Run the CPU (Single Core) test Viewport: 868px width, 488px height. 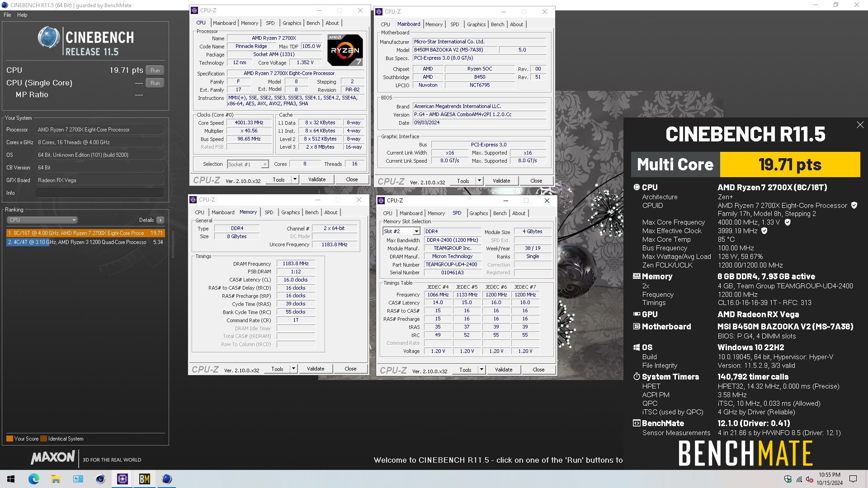[x=155, y=83]
